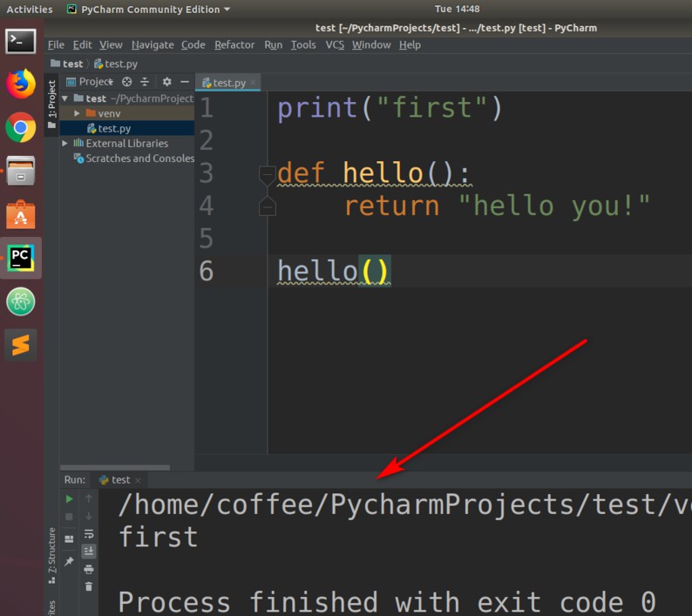This screenshot has height=616, width=692.
Task: Click the up stack trace arrow in Run panel
Action: (x=89, y=498)
